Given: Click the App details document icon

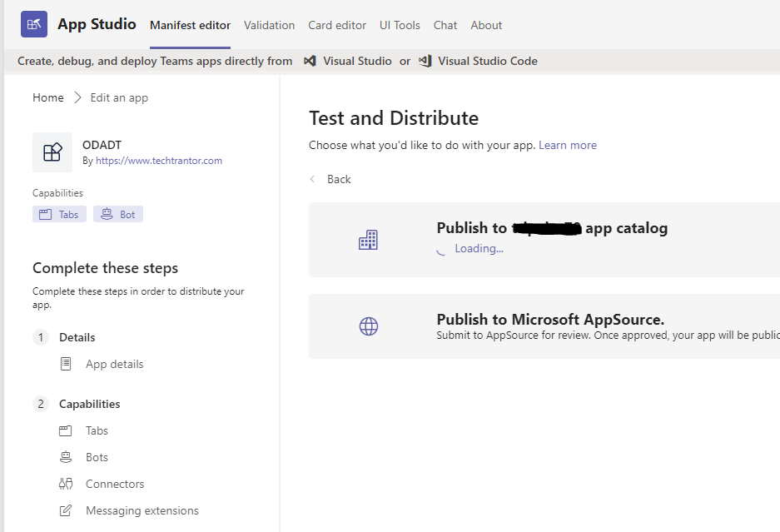Looking at the screenshot, I should click(x=66, y=364).
